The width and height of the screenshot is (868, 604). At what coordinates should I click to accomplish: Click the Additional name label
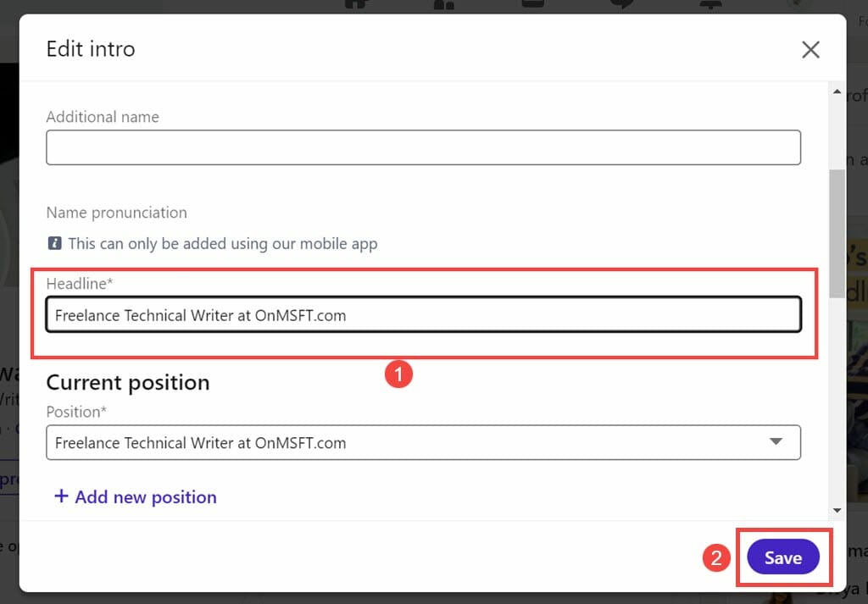(103, 117)
